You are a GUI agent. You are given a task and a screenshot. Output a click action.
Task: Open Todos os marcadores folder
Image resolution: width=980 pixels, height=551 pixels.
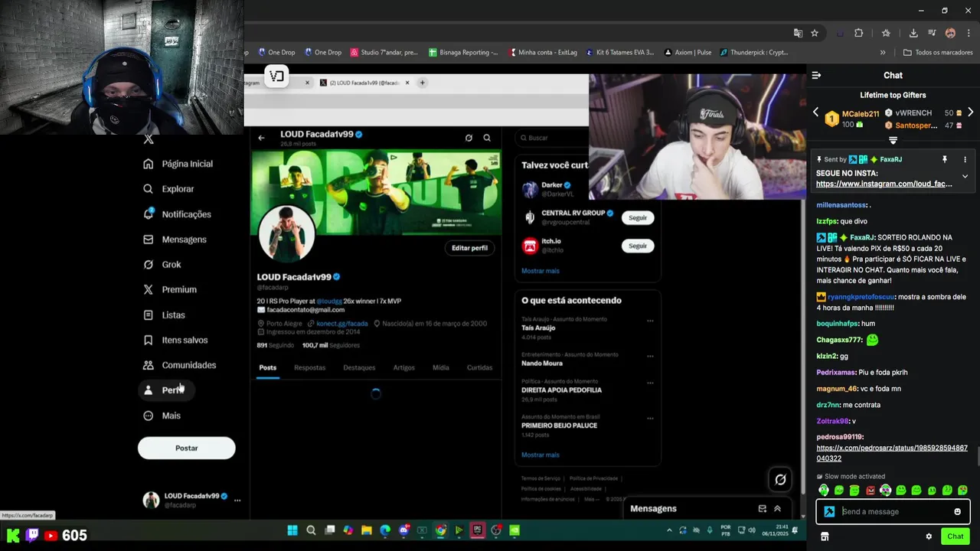pos(938,53)
